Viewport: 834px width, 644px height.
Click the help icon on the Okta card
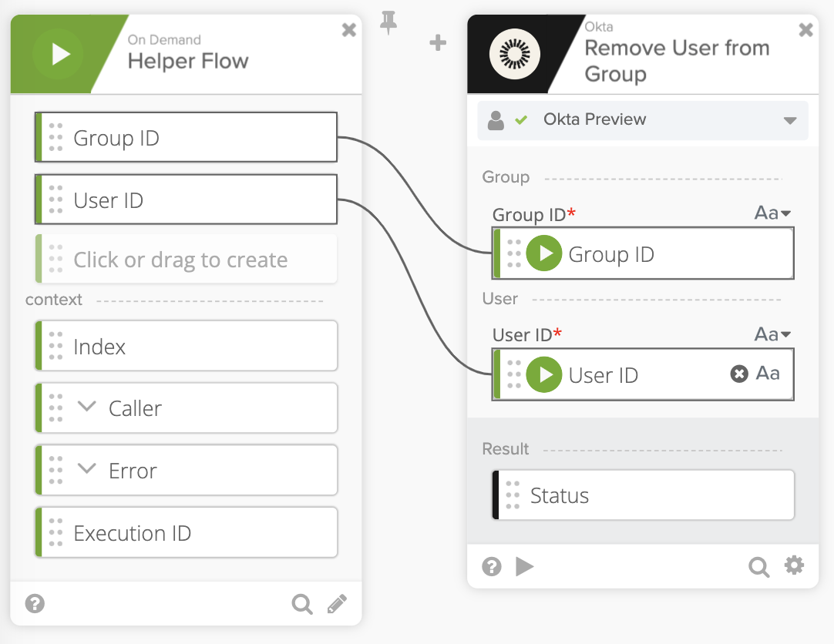pyautogui.click(x=491, y=567)
